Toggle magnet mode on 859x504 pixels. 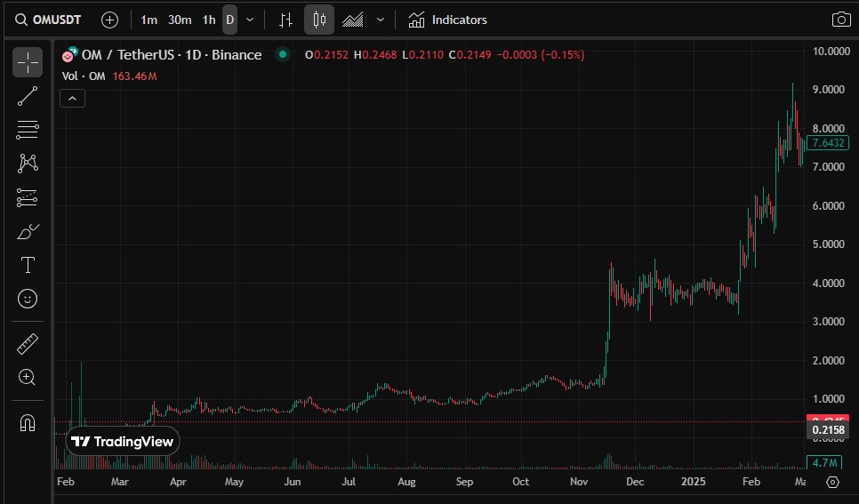pyautogui.click(x=28, y=423)
